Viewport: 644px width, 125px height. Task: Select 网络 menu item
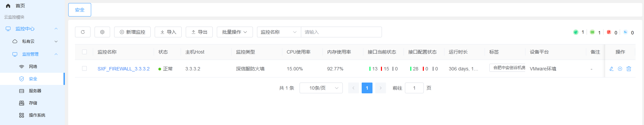(33, 67)
